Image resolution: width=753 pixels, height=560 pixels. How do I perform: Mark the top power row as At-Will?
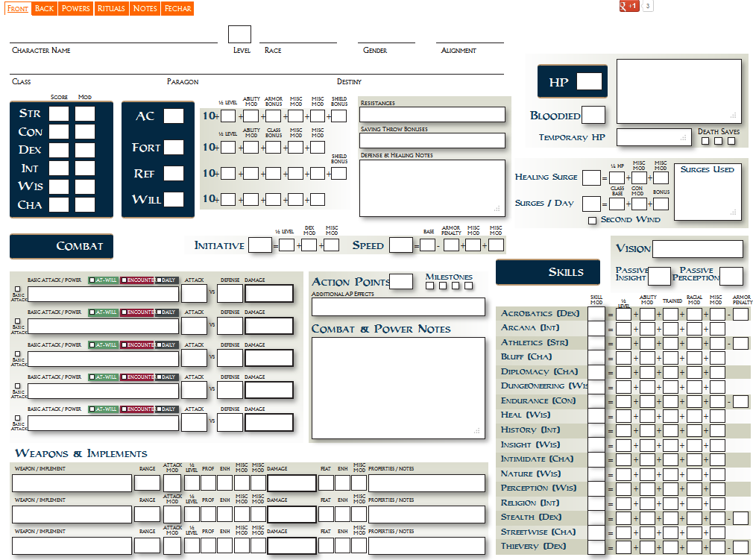(x=92, y=281)
